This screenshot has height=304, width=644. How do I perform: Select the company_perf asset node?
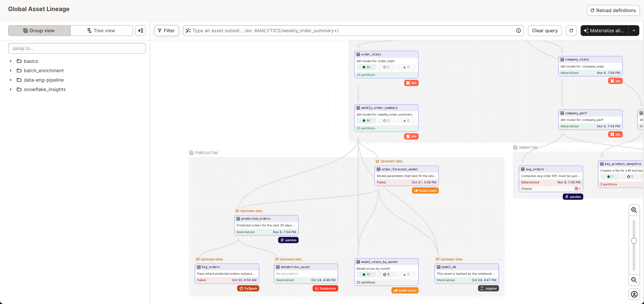(x=590, y=120)
